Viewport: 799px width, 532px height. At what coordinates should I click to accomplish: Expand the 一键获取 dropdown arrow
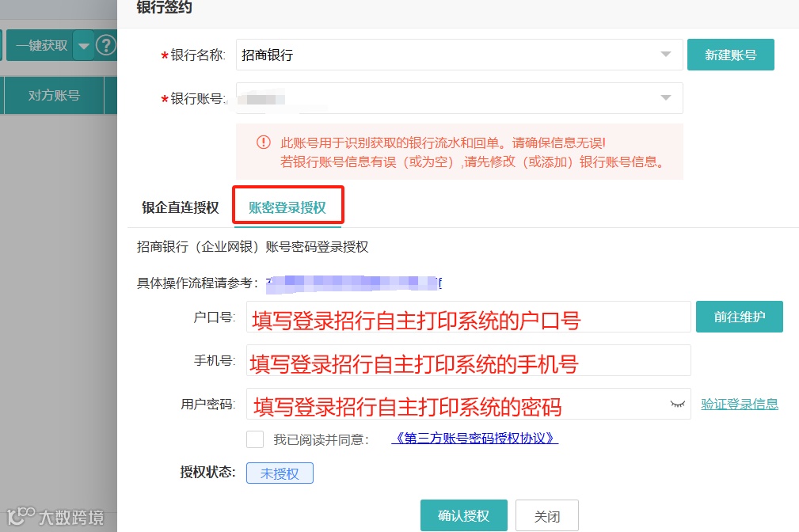pyautogui.click(x=84, y=46)
